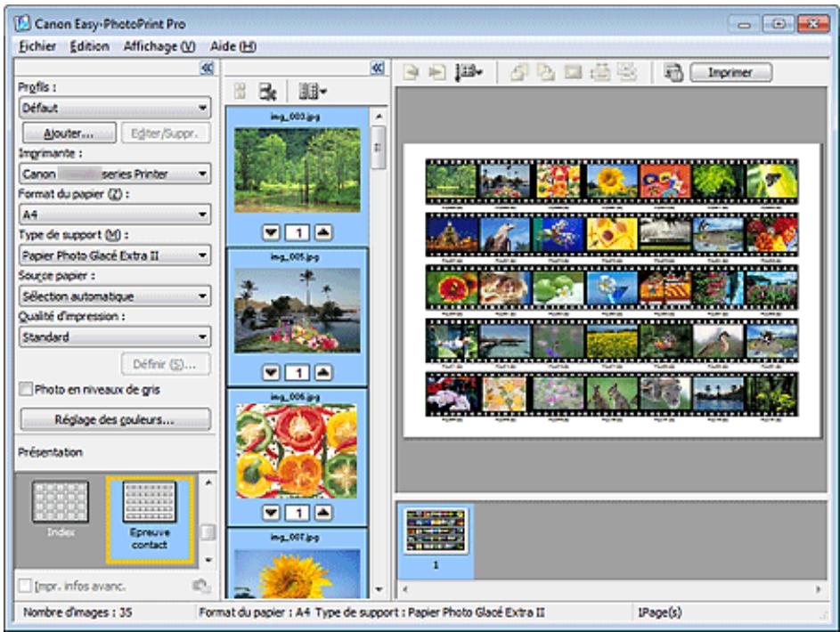Select the Index layout icon
The image size is (840, 632).
click(61, 501)
